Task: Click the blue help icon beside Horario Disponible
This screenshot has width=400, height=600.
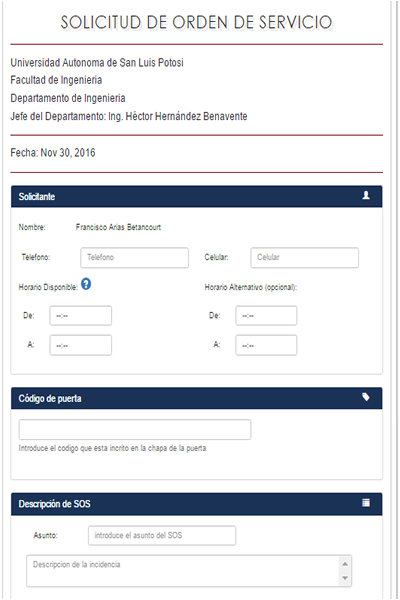Action: click(x=86, y=284)
